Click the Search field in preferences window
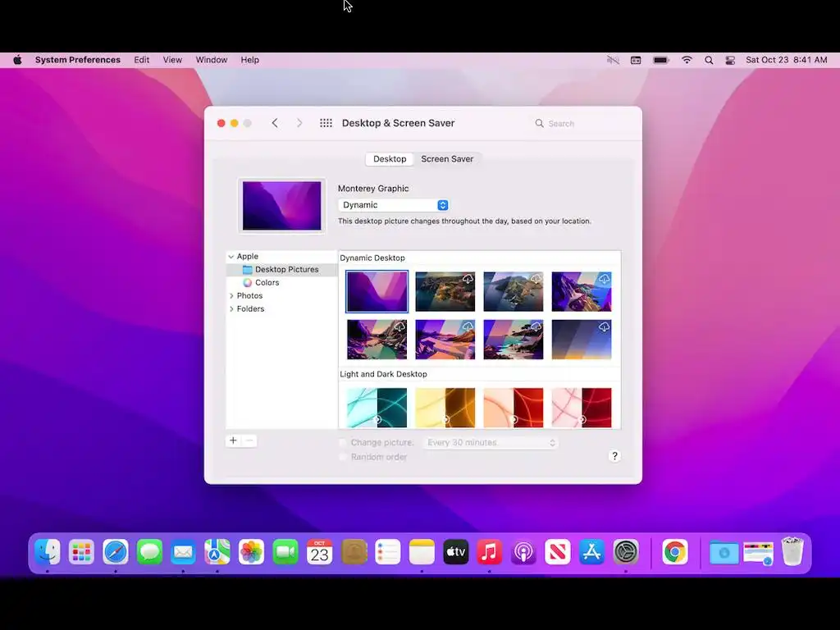840x630 pixels. pyautogui.click(x=582, y=123)
